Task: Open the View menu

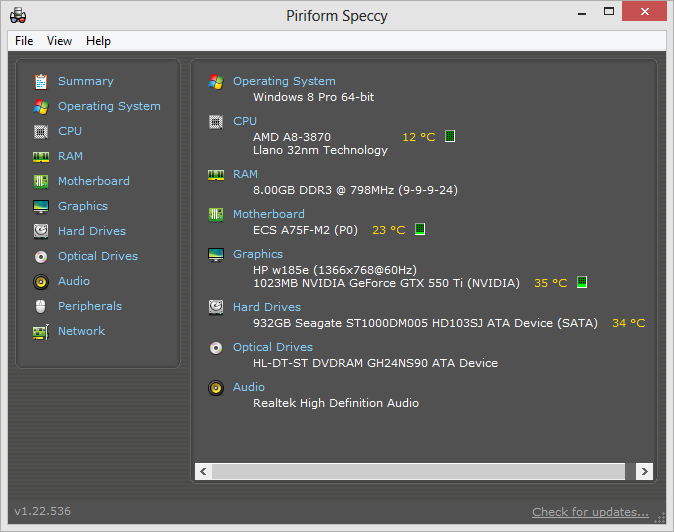Action: (x=59, y=41)
